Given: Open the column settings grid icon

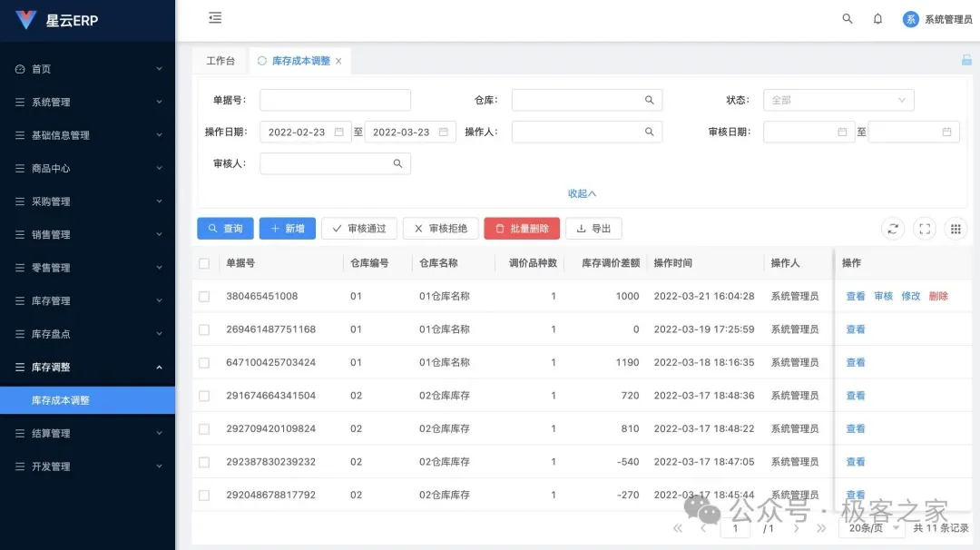Looking at the screenshot, I should tap(955, 229).
